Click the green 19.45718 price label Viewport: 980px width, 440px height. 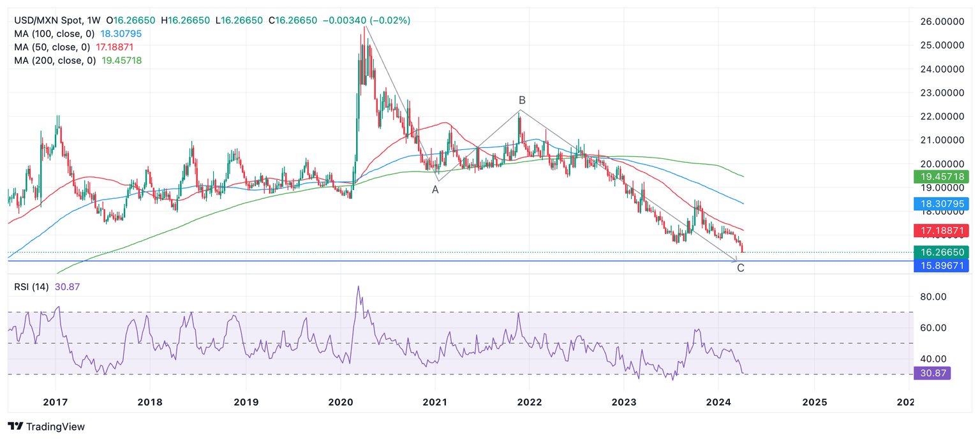941,176
